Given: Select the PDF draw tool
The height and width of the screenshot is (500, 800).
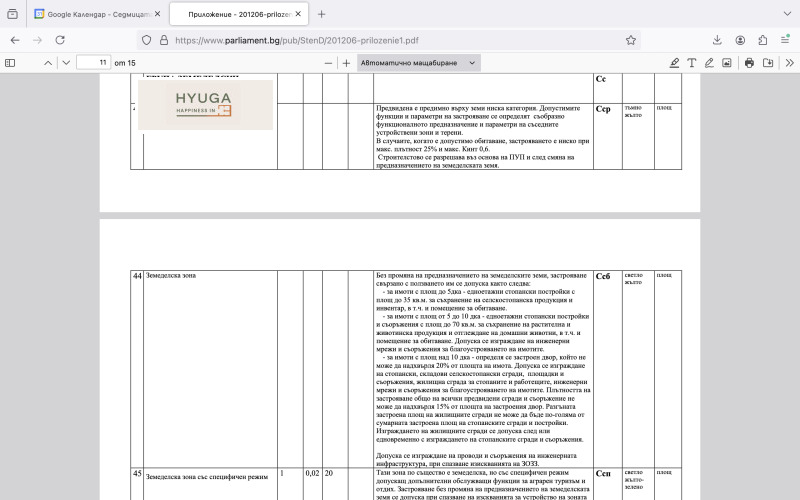Looking at the screenshot, I should [x=709, y=63].
